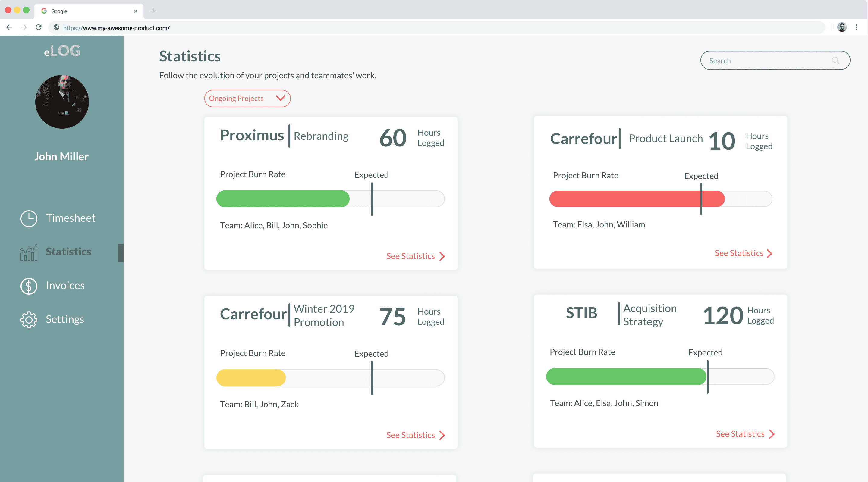Click the search magnifier icon
The image size is (868, 482).
tap(835, 61)
